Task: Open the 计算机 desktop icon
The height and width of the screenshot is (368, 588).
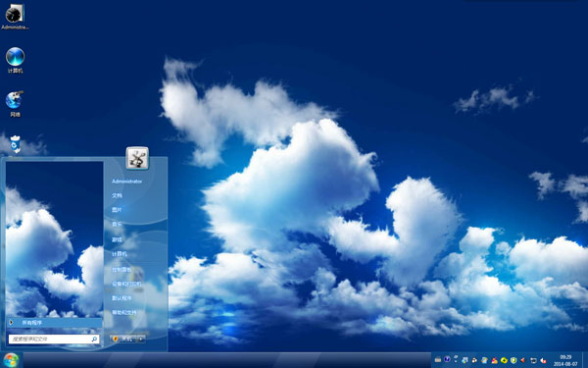Action: (15, 60)
